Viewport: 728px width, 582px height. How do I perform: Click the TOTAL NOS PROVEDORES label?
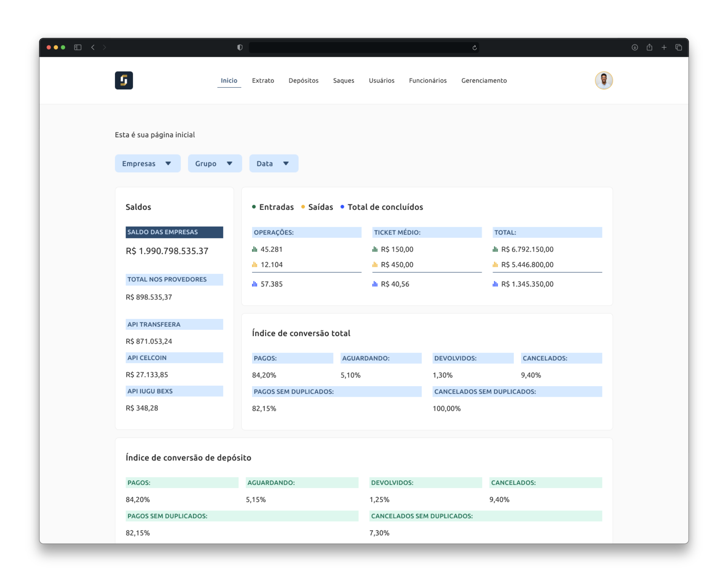[x=174, y=279]
